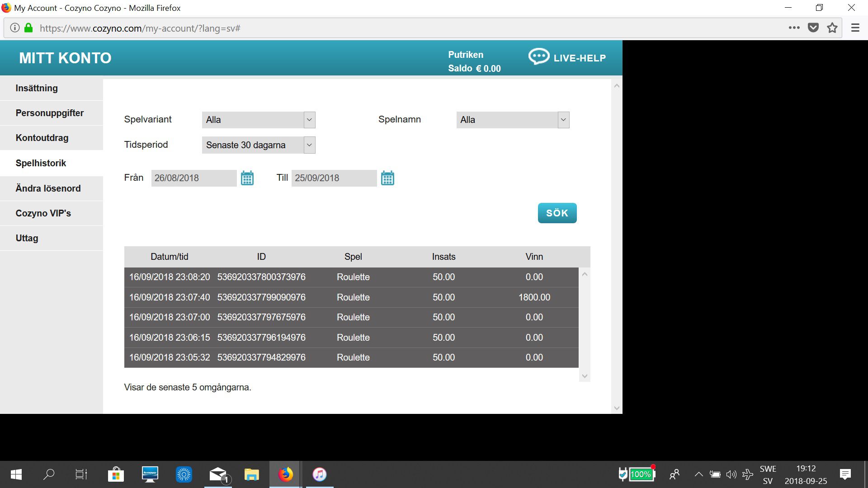Select row with 1800.00 win

(x=351, y=297)
